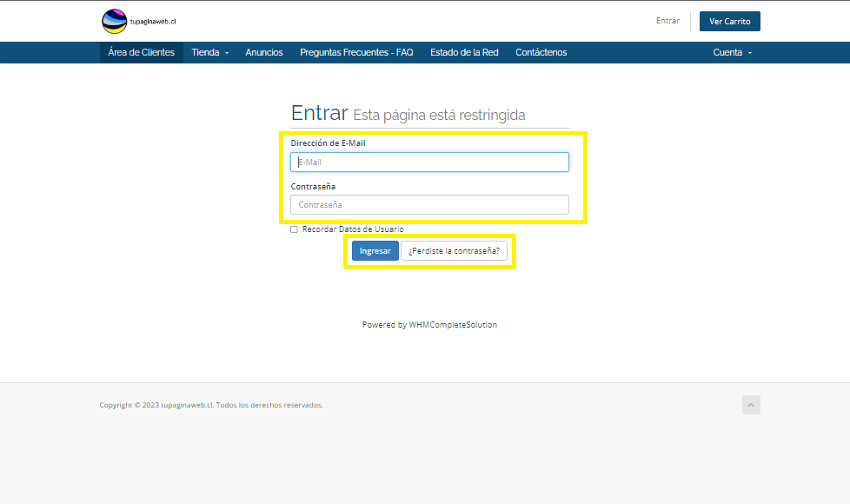This screenshot has height=504, width=850.
Task: Open the Estado de la Red page
Action: click(x=464, y=52)
